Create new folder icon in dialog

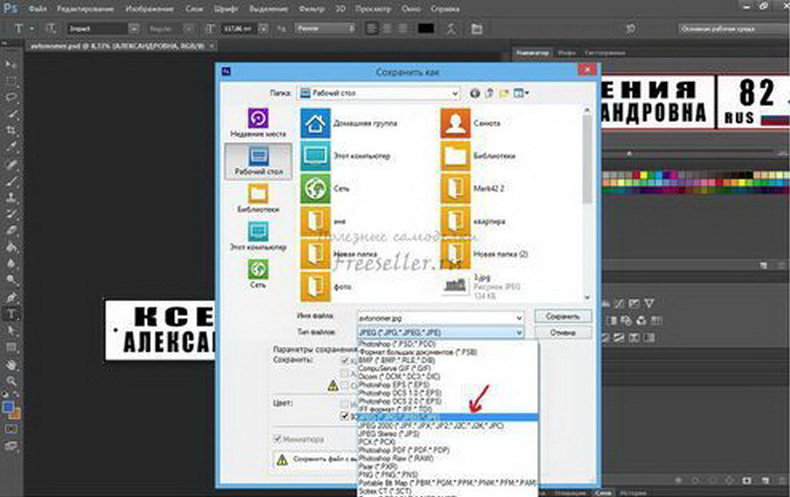pos(504,93)
